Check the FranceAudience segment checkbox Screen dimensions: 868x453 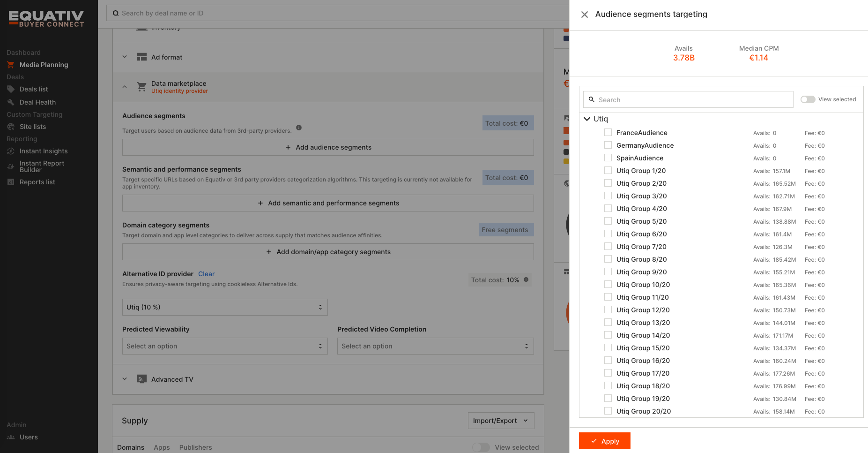608,133
